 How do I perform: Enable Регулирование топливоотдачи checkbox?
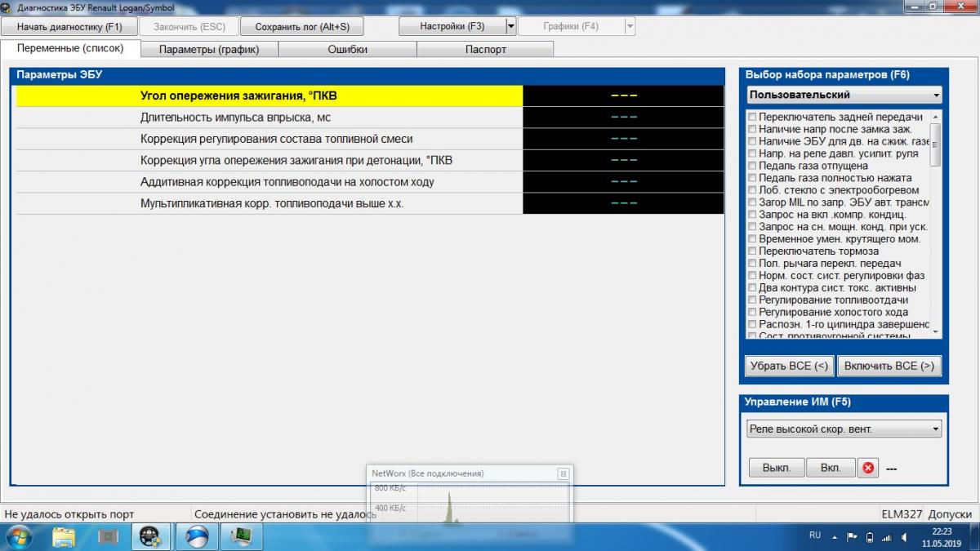coord(753,300)
